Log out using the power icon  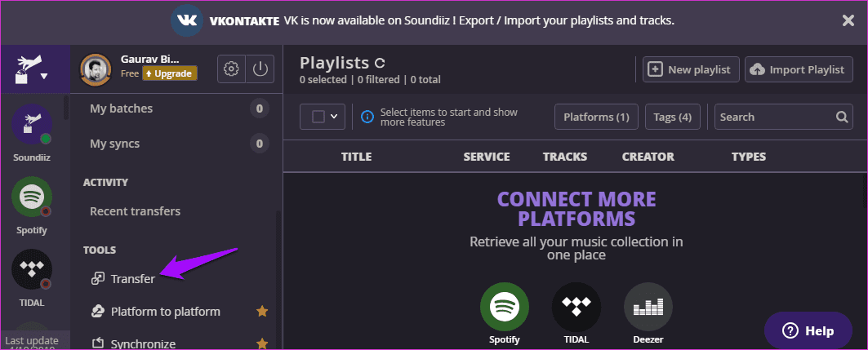260,69
